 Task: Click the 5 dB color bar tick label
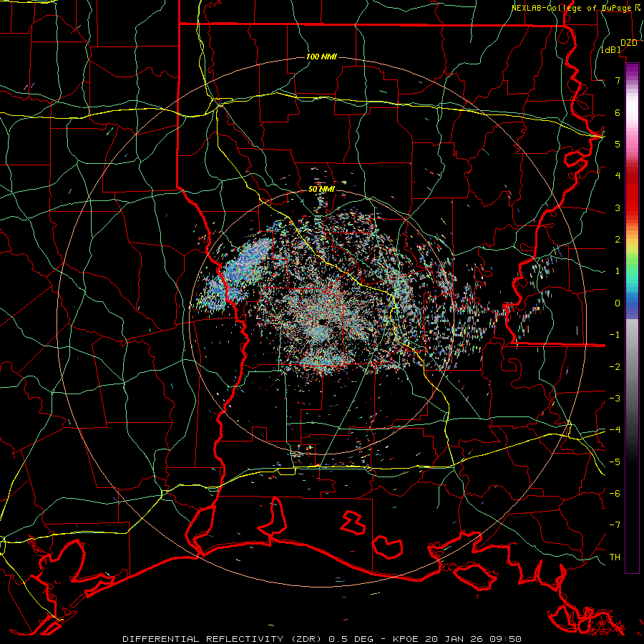coord(618,144)
